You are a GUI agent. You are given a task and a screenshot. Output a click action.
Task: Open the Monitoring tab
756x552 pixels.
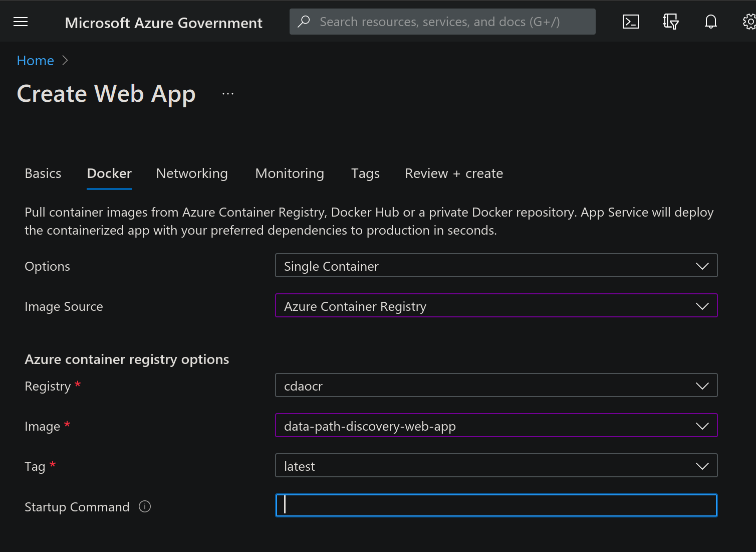coord(290,173)
